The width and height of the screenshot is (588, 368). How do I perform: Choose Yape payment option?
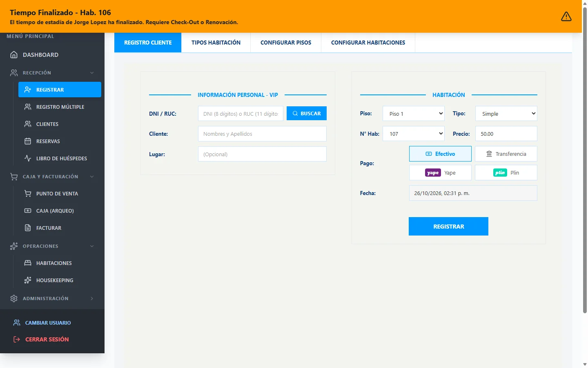pyautogui.click(x=440, y=173)
